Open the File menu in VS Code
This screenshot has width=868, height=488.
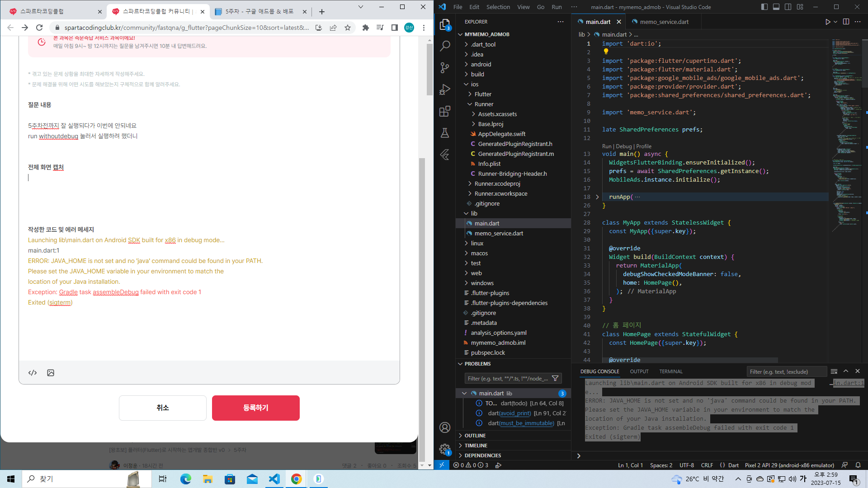(x=458, y=7)
